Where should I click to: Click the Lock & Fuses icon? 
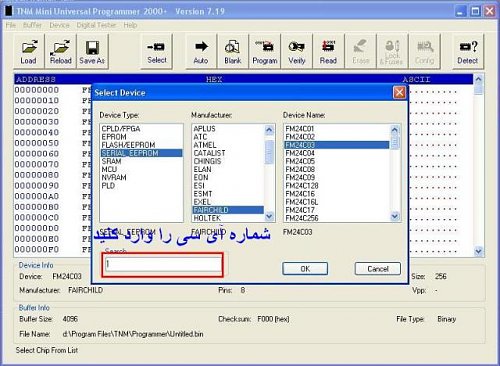coord(392,51)
